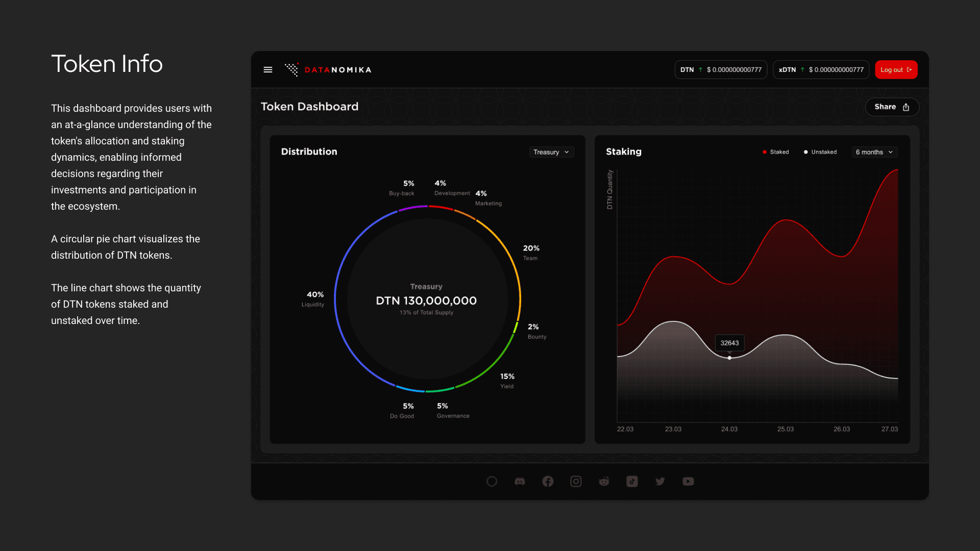The height and width of the screenshot is (551, 980).
Task: Open the Treasury distribution dropdown
Action: [x=551, y=152]
